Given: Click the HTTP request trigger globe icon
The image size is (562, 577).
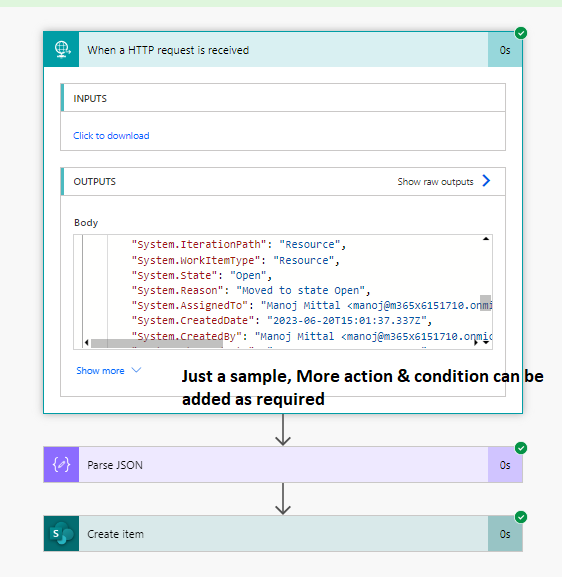Looking at the screenshot, I should (61, 49).
